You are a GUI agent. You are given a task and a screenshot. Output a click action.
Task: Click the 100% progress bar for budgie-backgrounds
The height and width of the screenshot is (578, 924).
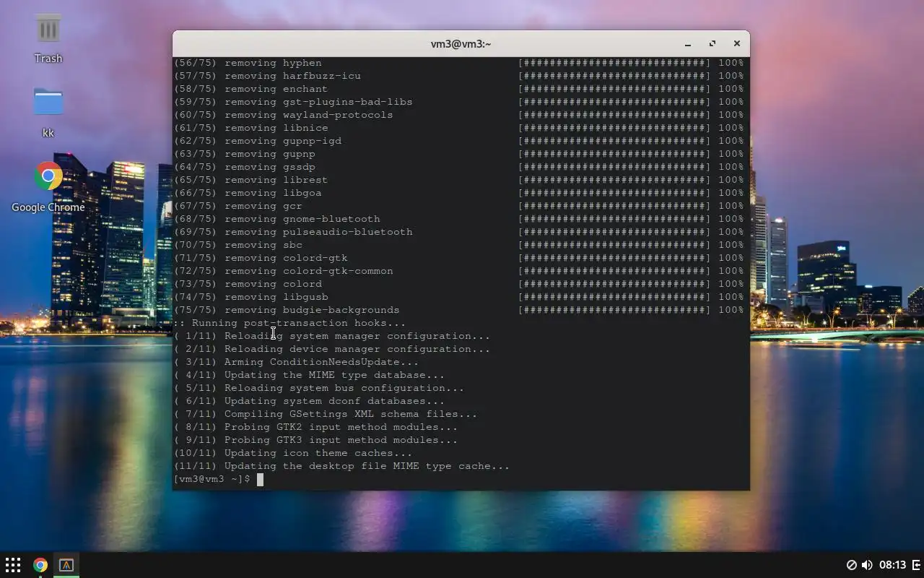(631, 310)
